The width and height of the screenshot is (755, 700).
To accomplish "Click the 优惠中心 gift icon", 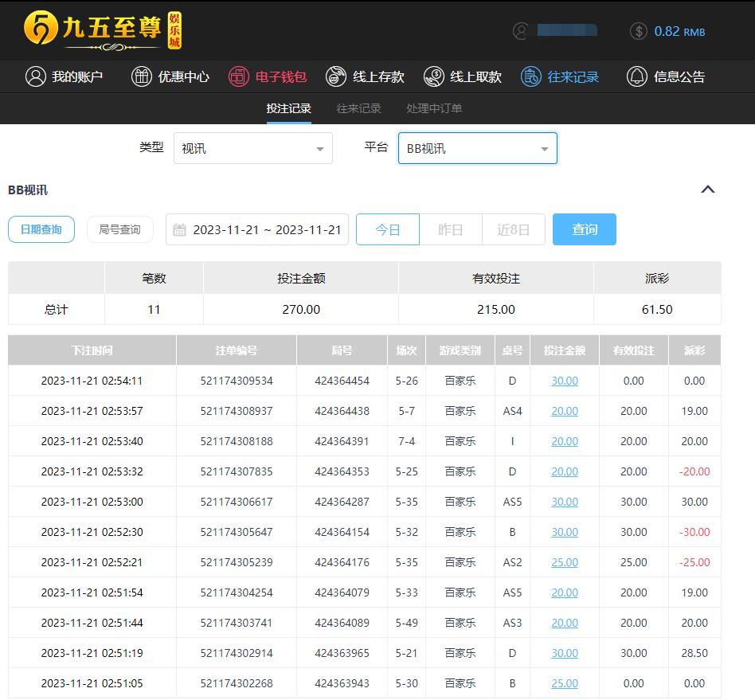I will pyautogui.click(x=142, y=76).
